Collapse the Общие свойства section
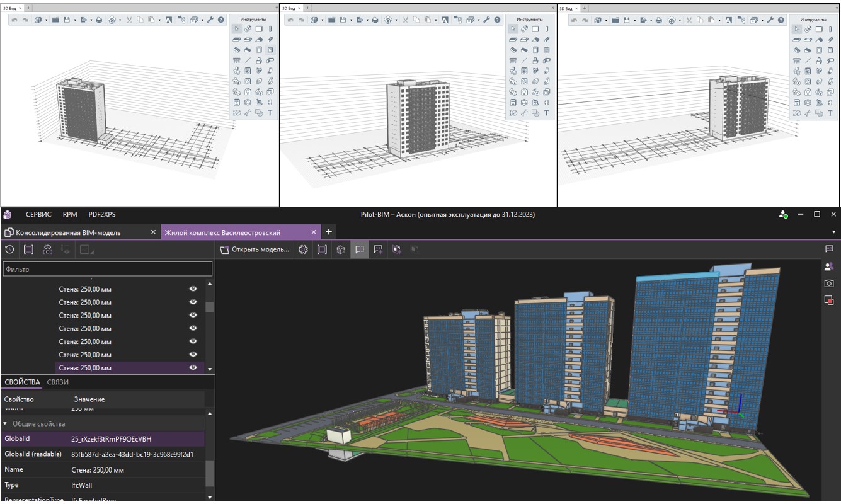Screen dimensions: 841x504 [6, 424]
